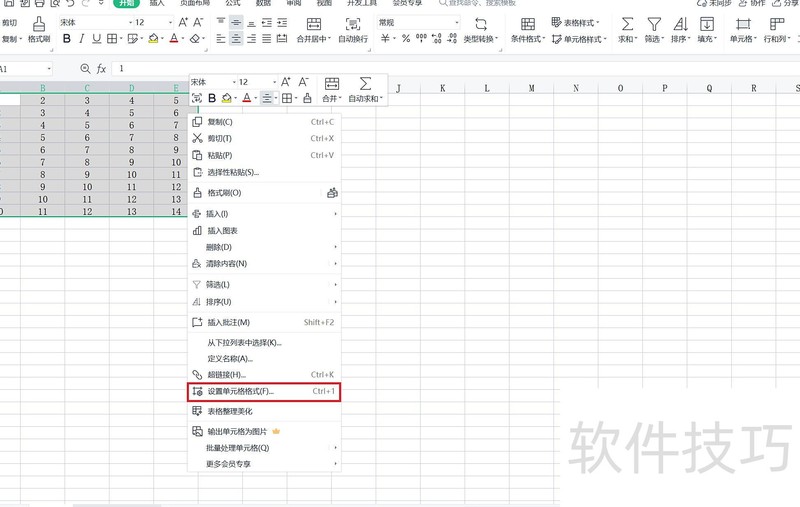Toggle Underline formatting in the ribbon
The height and width of the screenshot is (507, 800).
click(x=96, y=39)
